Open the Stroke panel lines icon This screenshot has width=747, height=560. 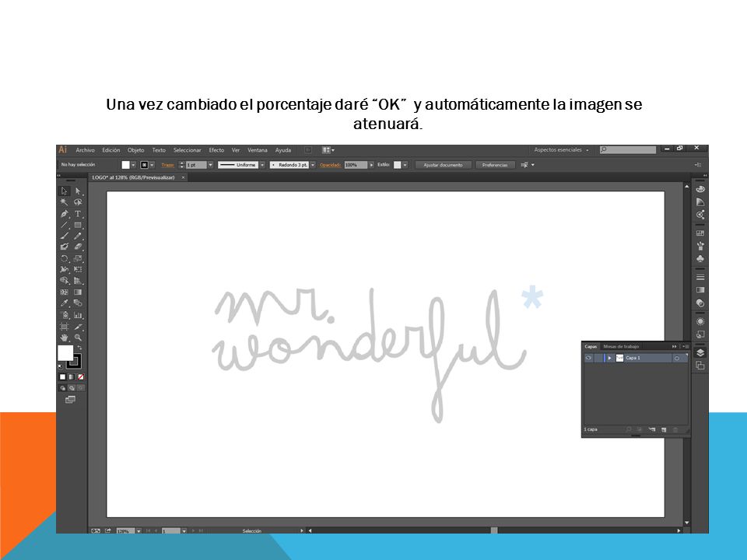click(700, 277)
